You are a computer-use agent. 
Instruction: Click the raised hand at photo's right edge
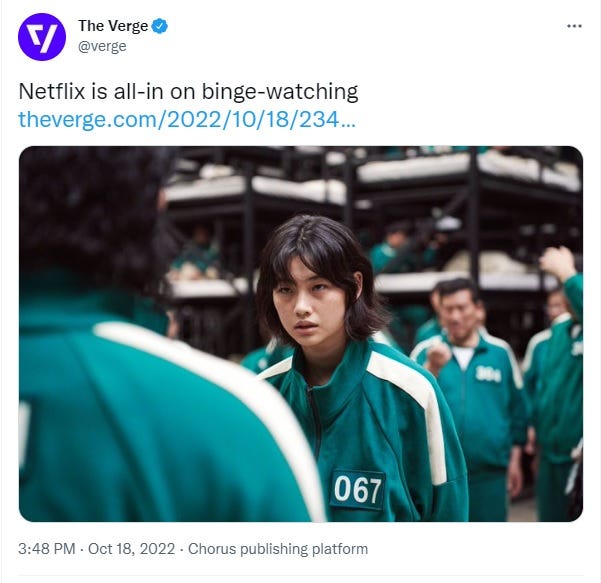[559, 262]
